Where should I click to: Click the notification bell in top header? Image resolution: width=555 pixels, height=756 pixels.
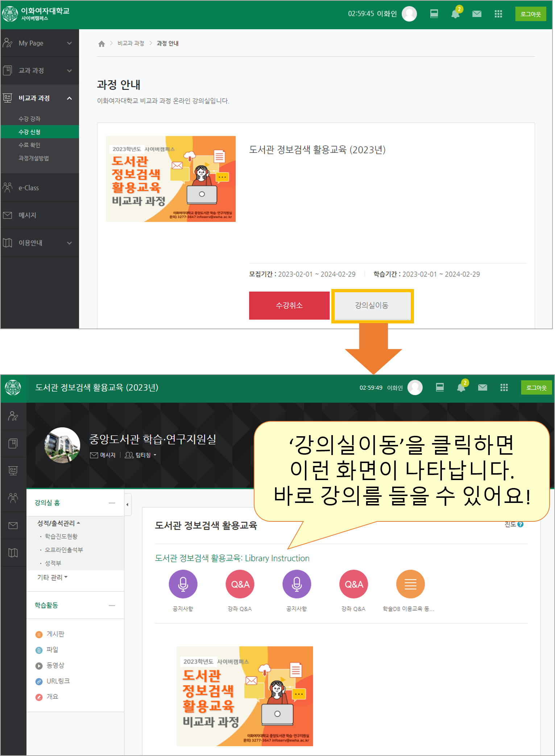point(455,14)
